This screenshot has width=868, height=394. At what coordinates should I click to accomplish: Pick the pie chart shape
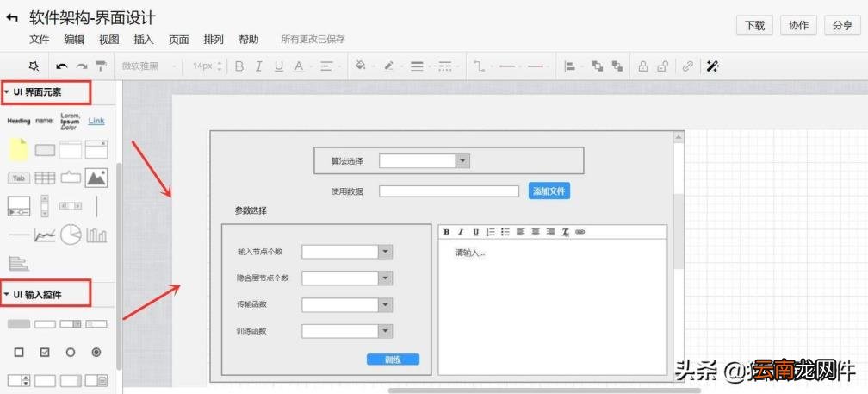point(71,235)
